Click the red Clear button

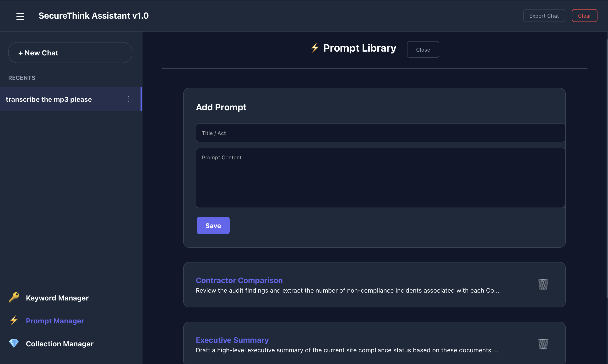pyautogui.click(x=584, y=16)
